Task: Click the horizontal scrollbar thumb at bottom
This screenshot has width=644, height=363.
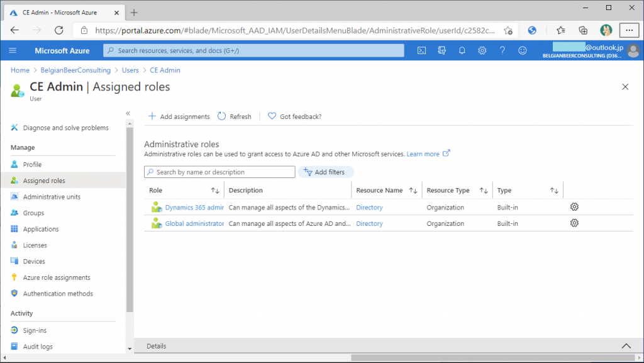Action: click(493, 358)
